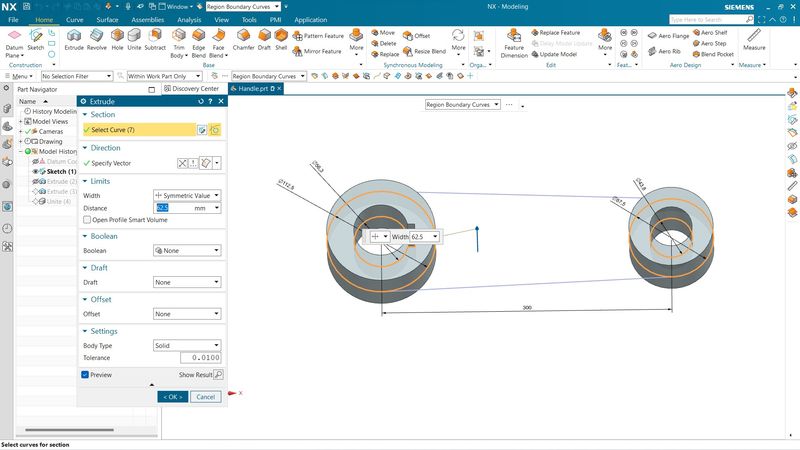Open the Within Work Part Only dropdown
The height and width of the screenshot is (450, 800).
tap(164, 76)
